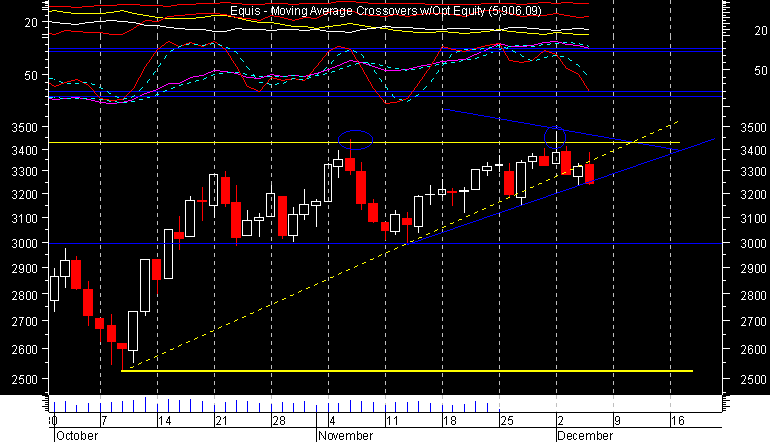770x442 pixels.
Task: Click the November month label
Action: pyautogui.click(x=346, y=436)
